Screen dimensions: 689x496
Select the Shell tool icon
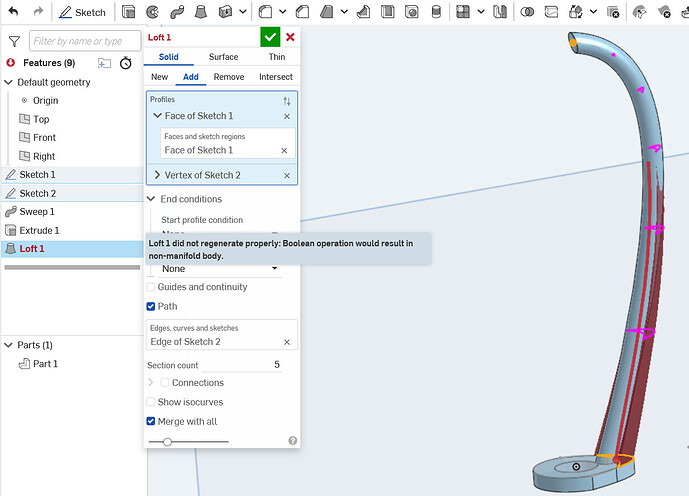tap(388, 12)
